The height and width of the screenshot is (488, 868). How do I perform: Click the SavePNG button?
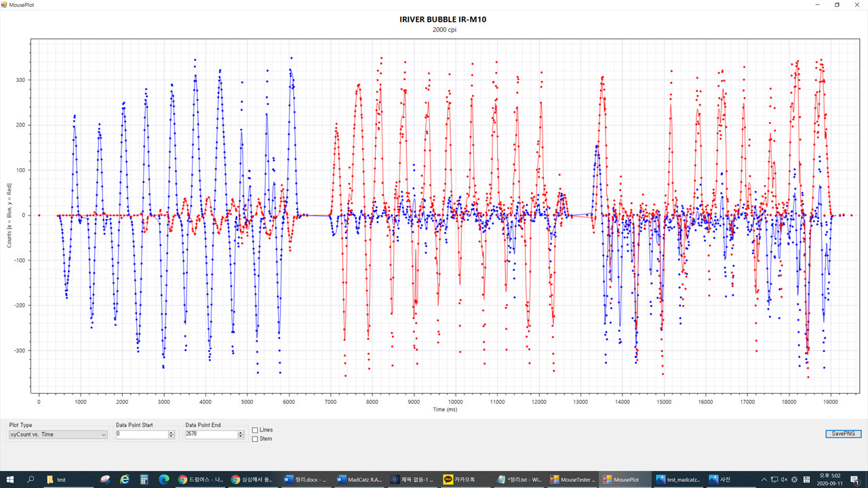pyautogui.click(x=843, y=434)
